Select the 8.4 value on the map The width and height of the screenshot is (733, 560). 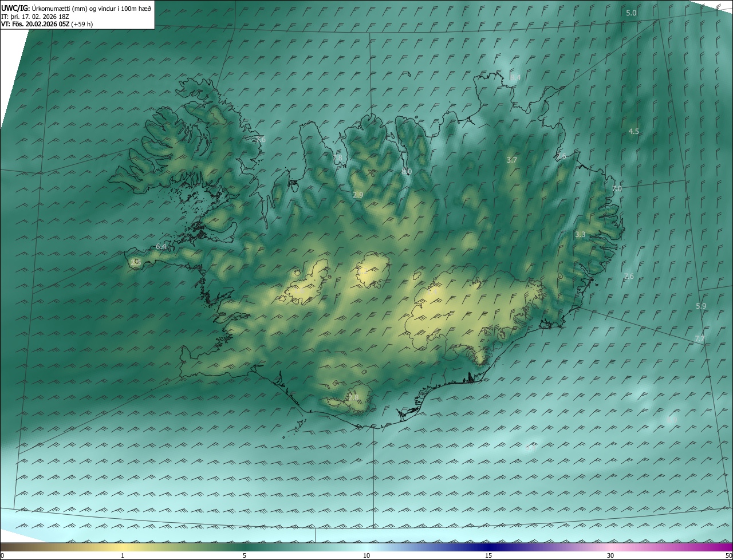coord(515,78)
